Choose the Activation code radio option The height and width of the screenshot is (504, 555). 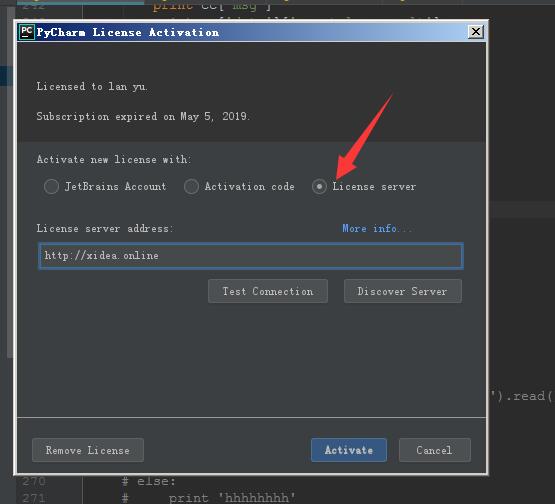pyautogui.click(x=191, y=186)
